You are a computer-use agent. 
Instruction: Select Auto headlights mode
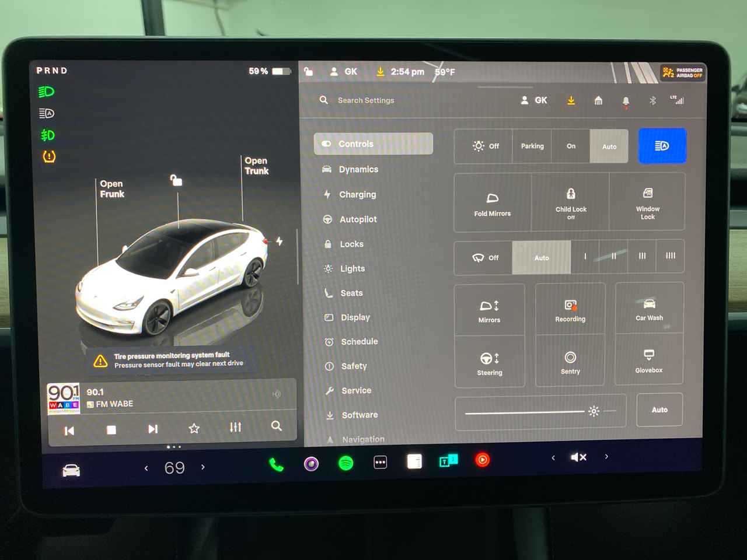[609, 146]
